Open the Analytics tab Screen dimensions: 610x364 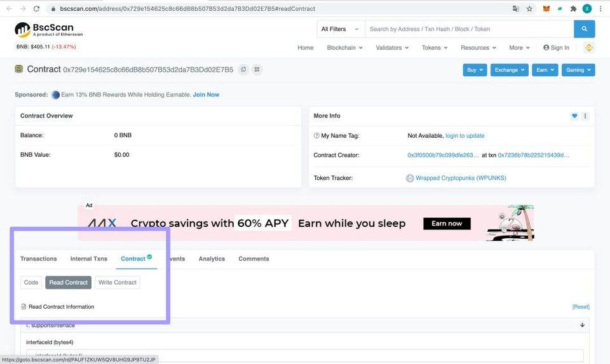(x=212, y=259)
